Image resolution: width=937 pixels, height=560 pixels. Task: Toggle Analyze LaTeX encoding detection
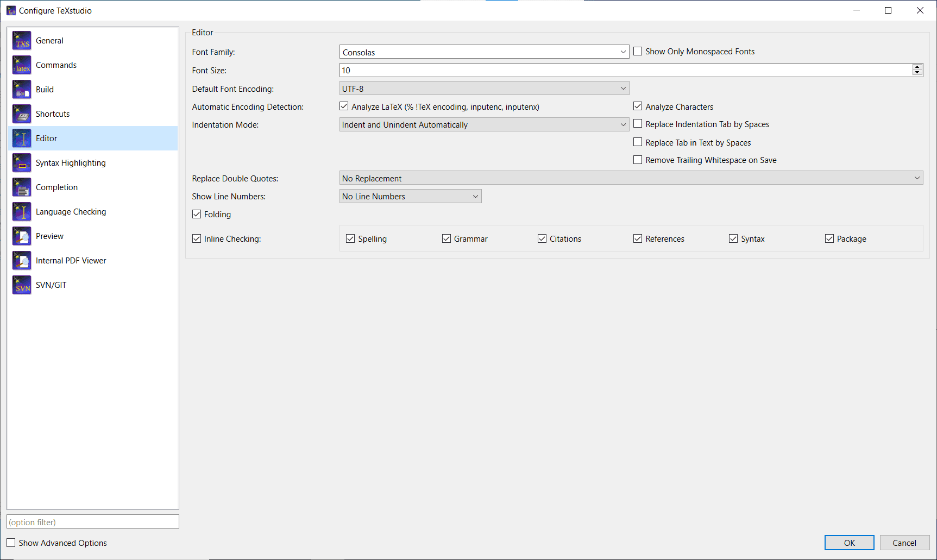(x=344, y=106)
